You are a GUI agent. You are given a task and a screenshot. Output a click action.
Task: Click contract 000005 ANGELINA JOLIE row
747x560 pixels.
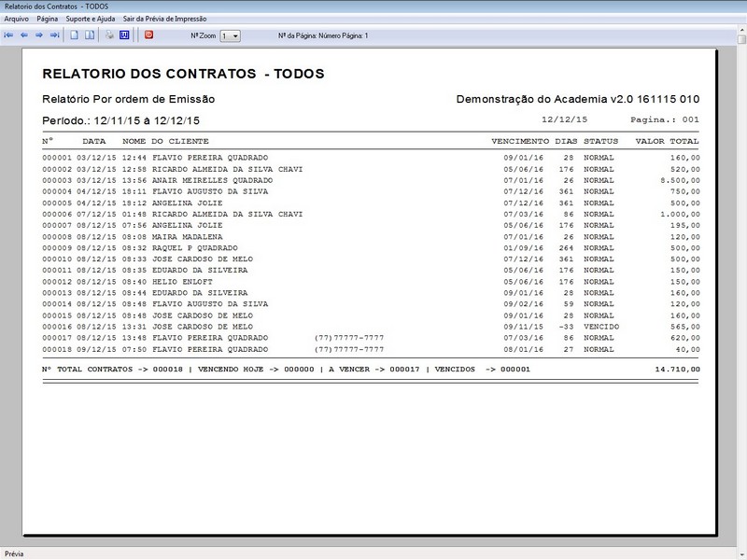pyautogui.click(x=371, y=203)
